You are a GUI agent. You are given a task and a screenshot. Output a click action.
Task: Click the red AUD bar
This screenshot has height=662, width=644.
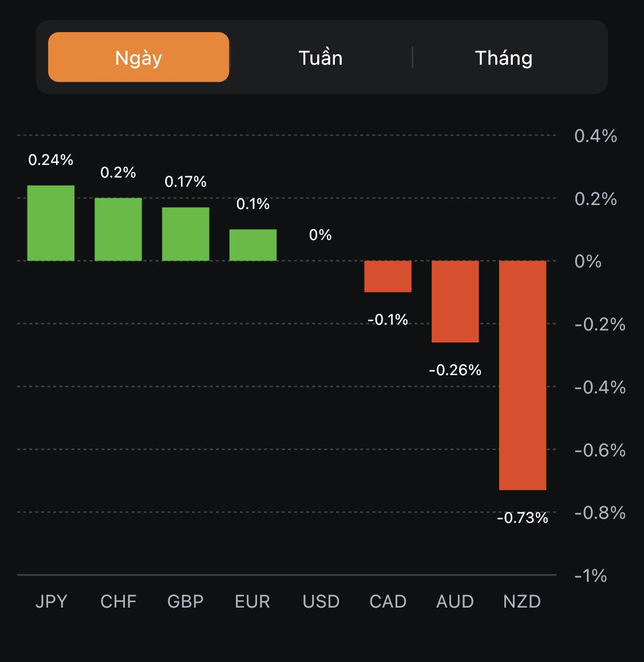[x=455, y=301]
